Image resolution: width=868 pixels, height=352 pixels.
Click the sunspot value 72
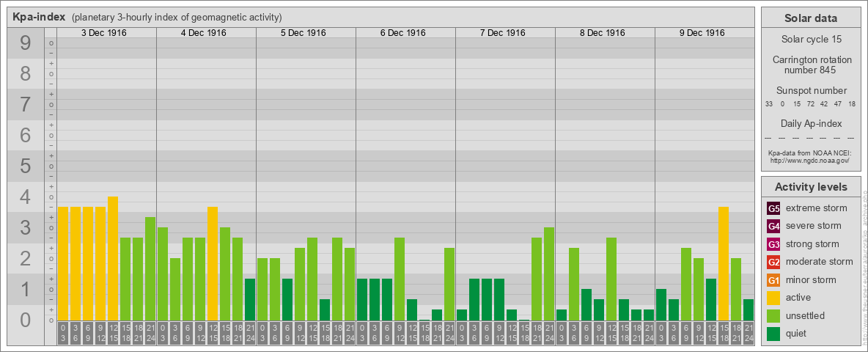810,104
